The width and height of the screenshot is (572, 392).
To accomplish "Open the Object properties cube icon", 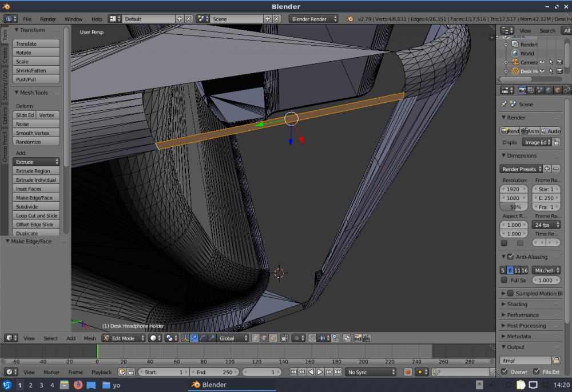I will pyautogui.click(x=558, y=90).
